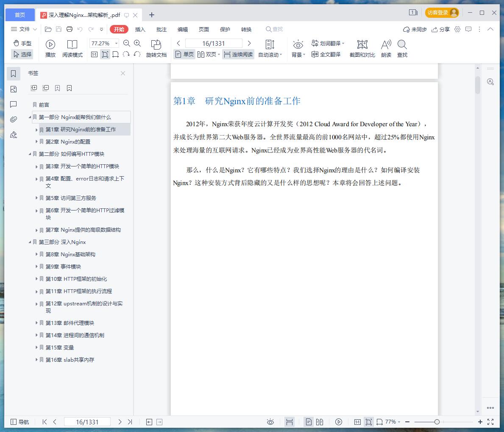Select bookmark 第16章 slab共享内存

[x=70, y=360]
